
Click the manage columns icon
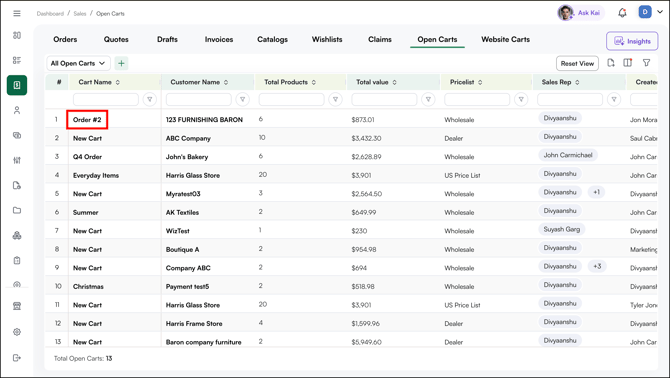coord(628,63)
